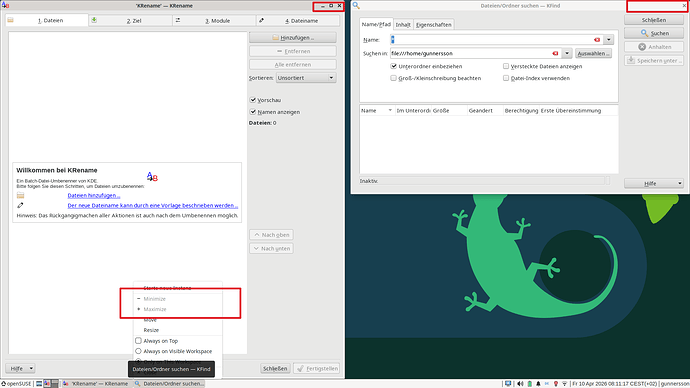The height and width of the screenshot is (388, 690).
Task: Open 'Der neue Dateiname kann...' template link
Action: (153, 205)
